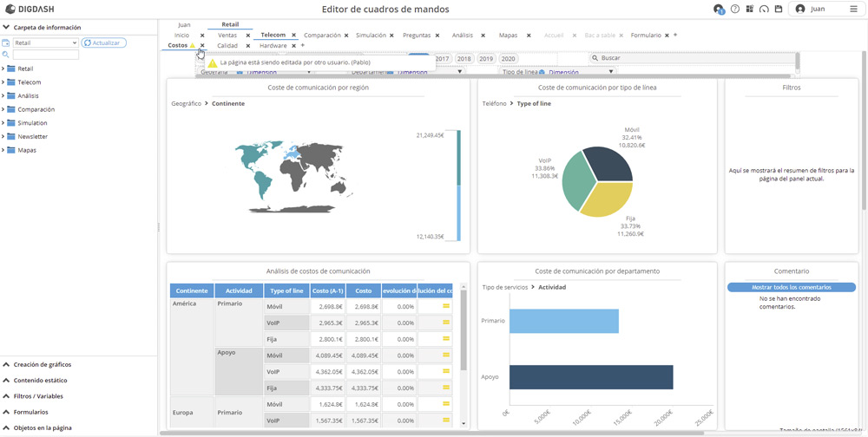Screen dimensions: 868x437
Task: Click the green VoIP pie slice
Action: click(577, 180)
